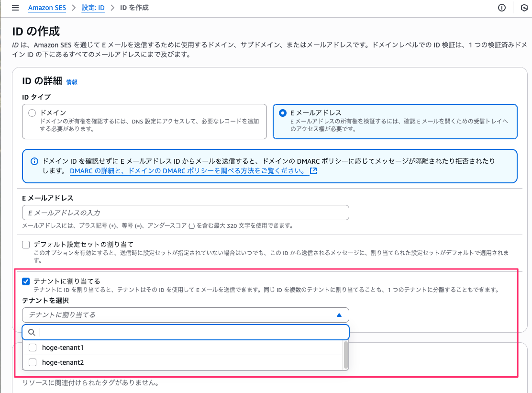Click the search magnifier icon in tenant filter
Screen dimensions: 532x393
coord(32,332)
